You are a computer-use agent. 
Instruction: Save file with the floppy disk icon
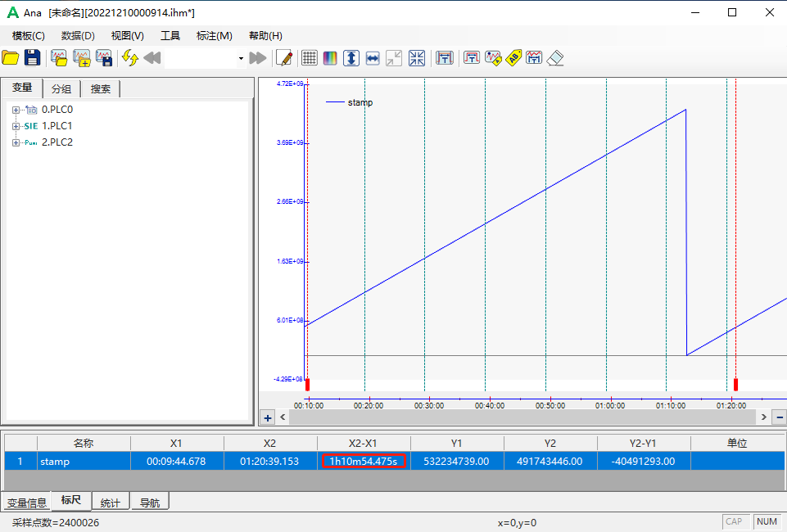(x=33, y=58)
